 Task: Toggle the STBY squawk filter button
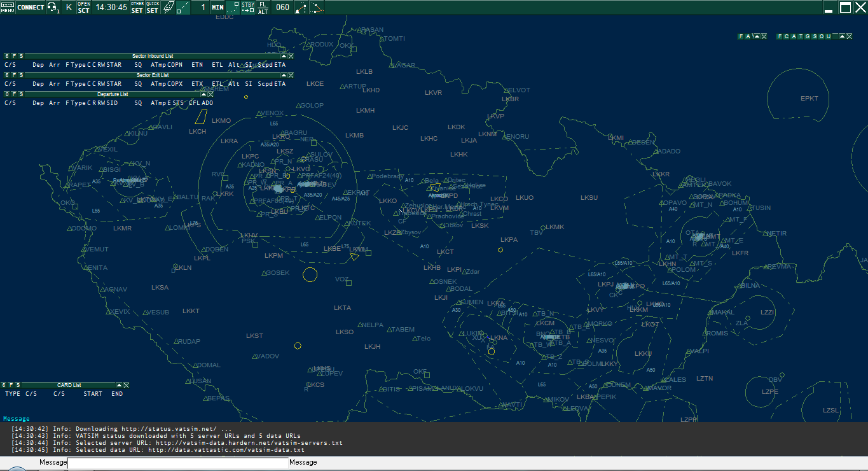[248, 7]
